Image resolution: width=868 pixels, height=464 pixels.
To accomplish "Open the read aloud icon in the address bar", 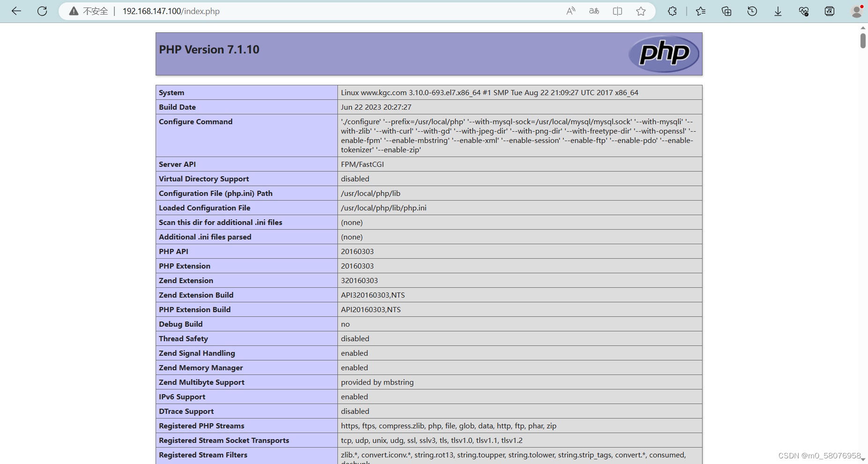I will 571,11.
